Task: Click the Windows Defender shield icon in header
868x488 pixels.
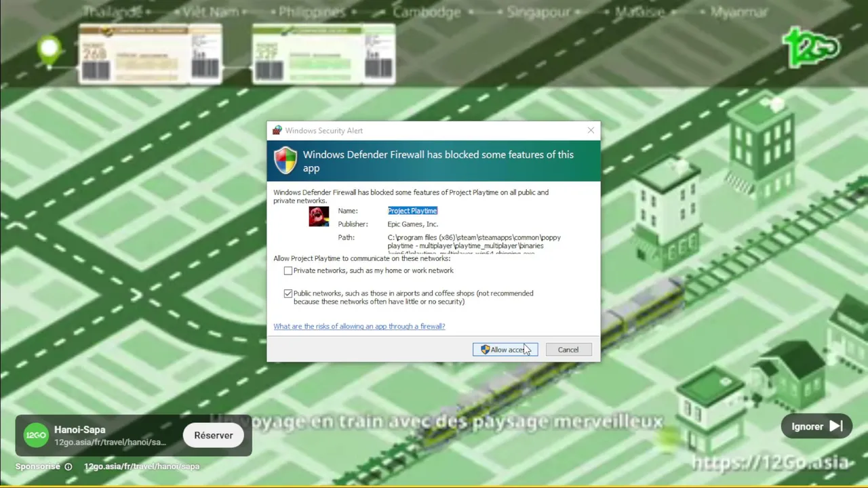Action: point(285,161)
